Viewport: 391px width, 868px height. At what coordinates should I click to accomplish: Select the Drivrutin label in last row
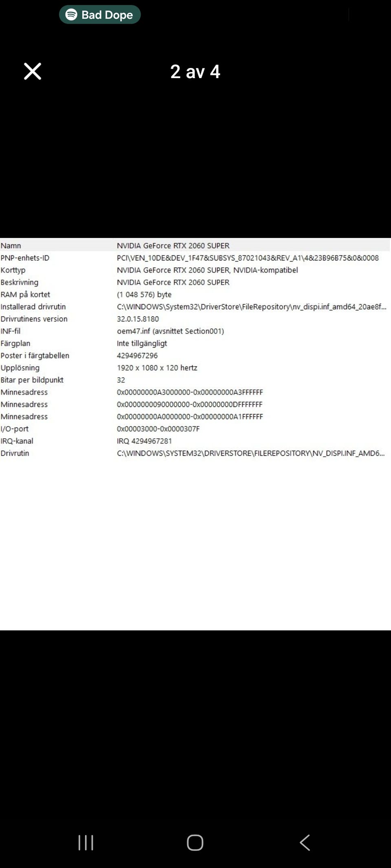15,453
